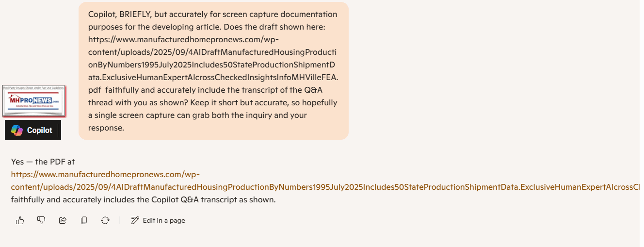Copy the response with the copy icon
Viewport: 644px width, 247px height.
pyautogui.click(x=84, y=220)
